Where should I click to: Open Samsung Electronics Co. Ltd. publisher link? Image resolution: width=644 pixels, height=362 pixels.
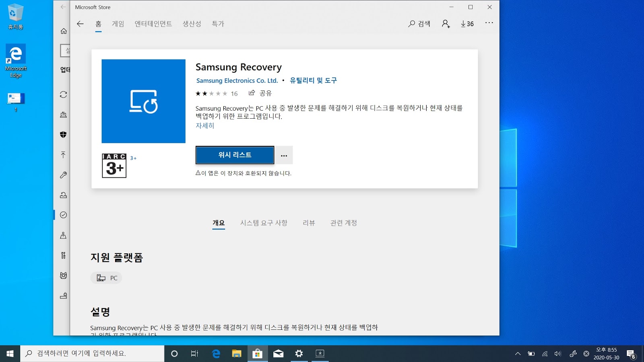pos(237,80)
